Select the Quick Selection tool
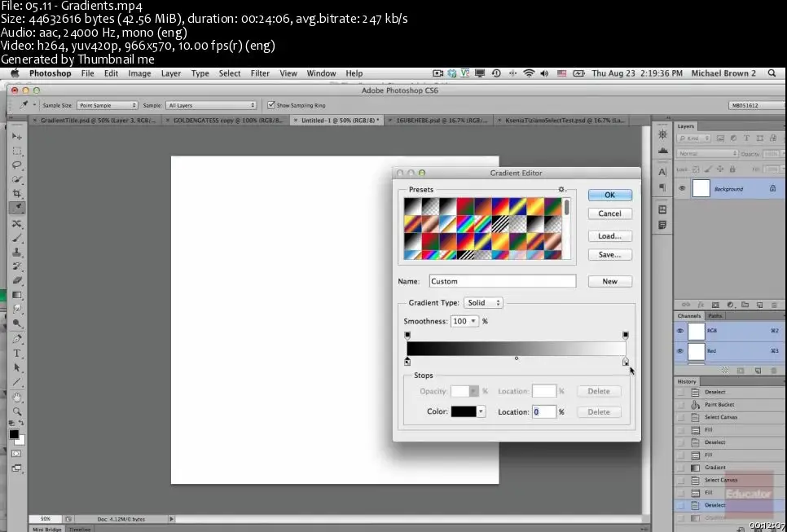 [x=16, y=179]
